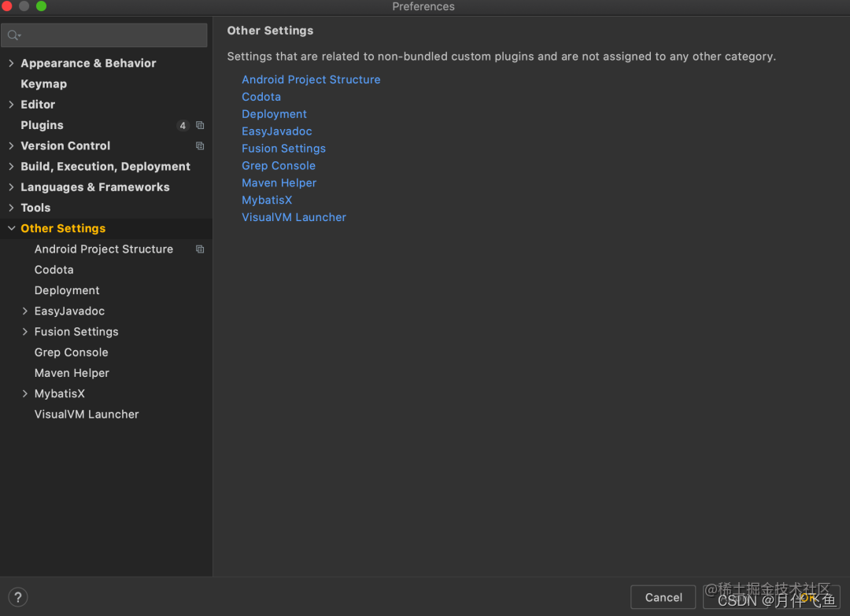
Task: Expand the MybatisX tree chevron
Action: point(25,393)
